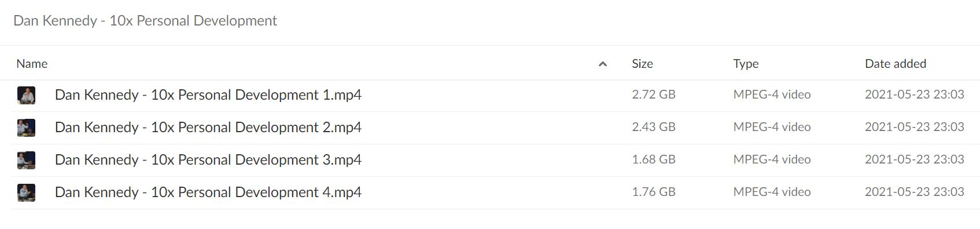This screenshot has height=229, width=980.
Task: Open Dan Kennedy 10x Personal Development 1.mp4
Action: 208,95
